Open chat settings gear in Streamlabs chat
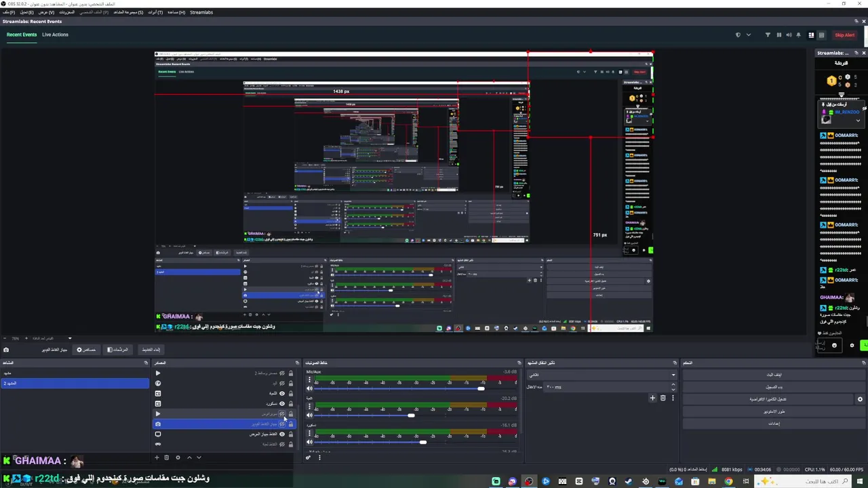 click(x=852, y=345)
